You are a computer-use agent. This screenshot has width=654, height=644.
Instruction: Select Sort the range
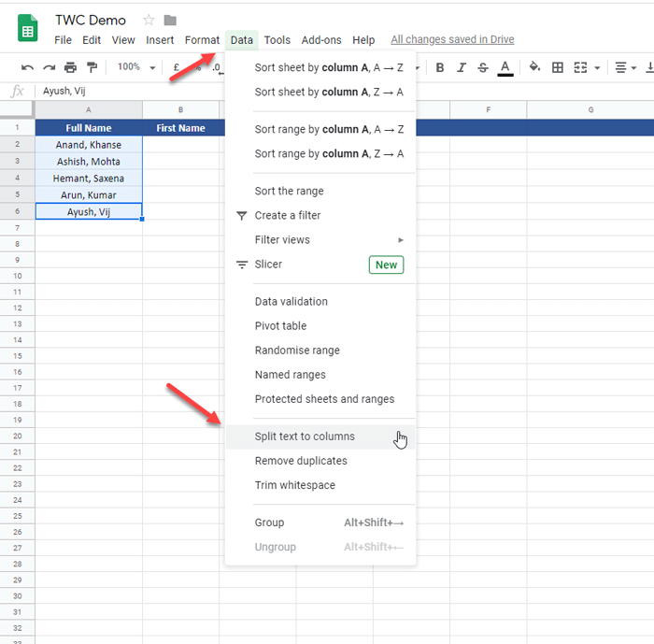point(320,192)
